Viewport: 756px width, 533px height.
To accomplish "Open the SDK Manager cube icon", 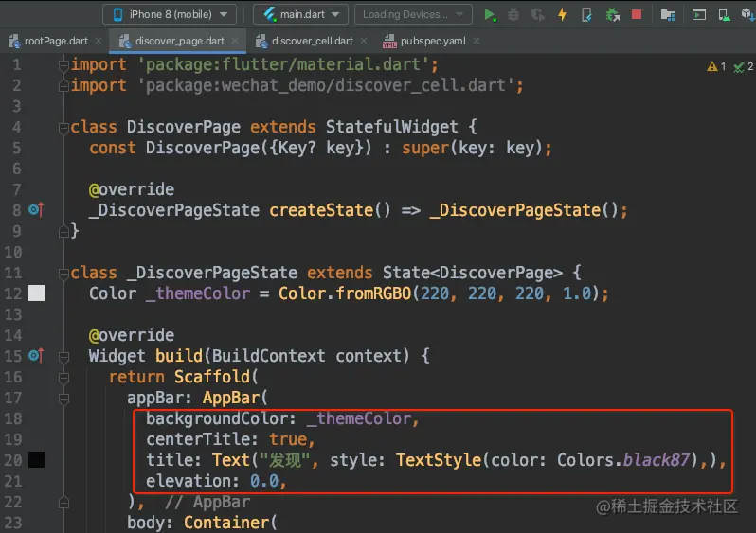I will pos(747,14).
